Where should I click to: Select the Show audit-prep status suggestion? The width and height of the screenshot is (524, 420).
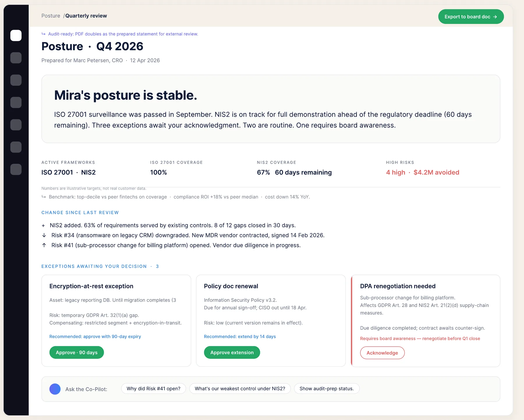tap(327, 389)
